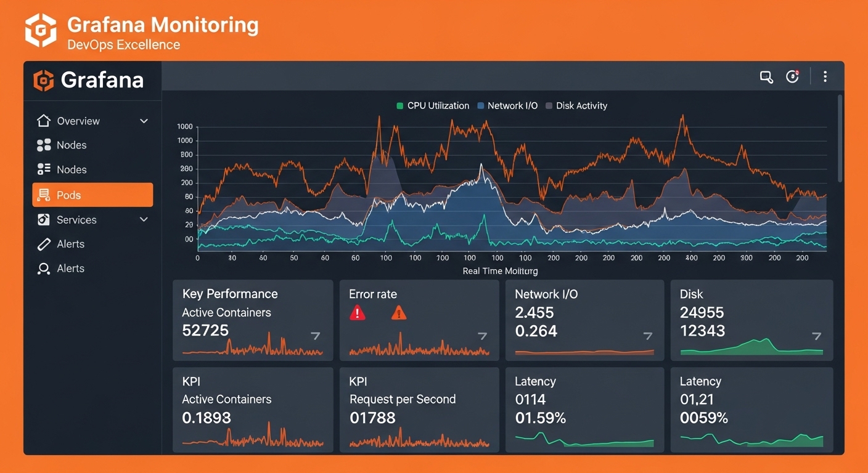This screenshot has height=473, width=868.
Task: Click the Grafana logo in the sidebar
Action: coord(44,81)
